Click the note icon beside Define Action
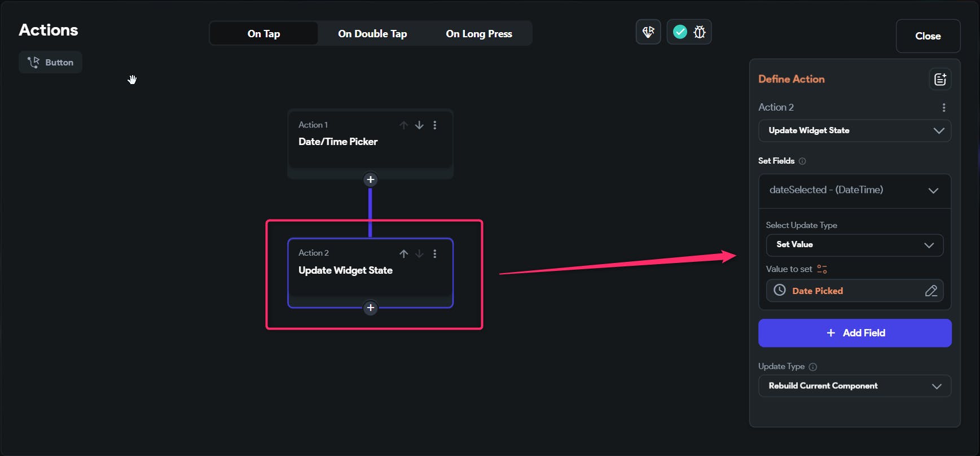Image resolution: width=980 pixels, height=456 pixels. (x=940, y=80)
